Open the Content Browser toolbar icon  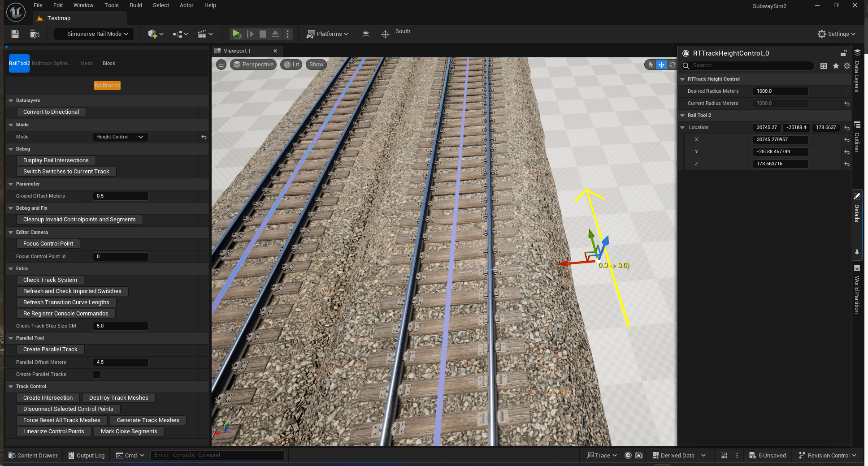coord(35,34)
